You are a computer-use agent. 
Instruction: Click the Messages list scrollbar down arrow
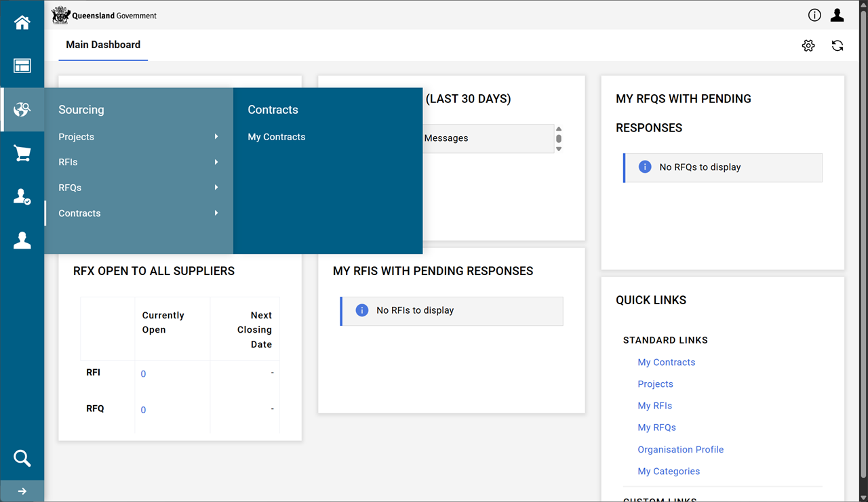pyautogui.click(x=559, y=149)
